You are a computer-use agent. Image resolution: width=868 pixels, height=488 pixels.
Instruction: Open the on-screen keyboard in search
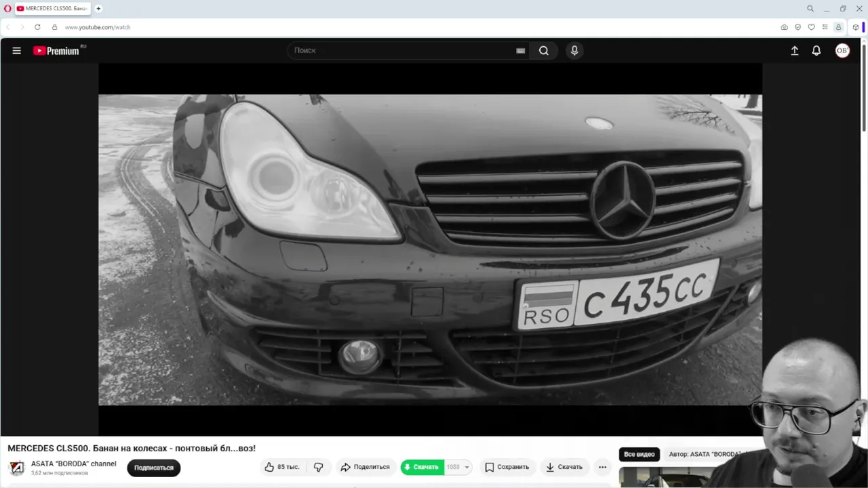point(520,50)
